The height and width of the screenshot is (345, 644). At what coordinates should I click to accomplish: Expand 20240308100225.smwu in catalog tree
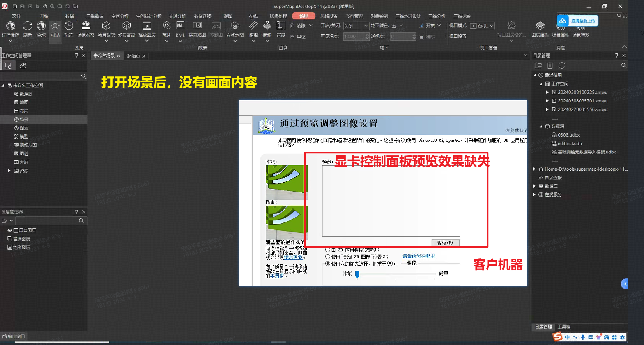pyautogui.click(x=547, y=93)
